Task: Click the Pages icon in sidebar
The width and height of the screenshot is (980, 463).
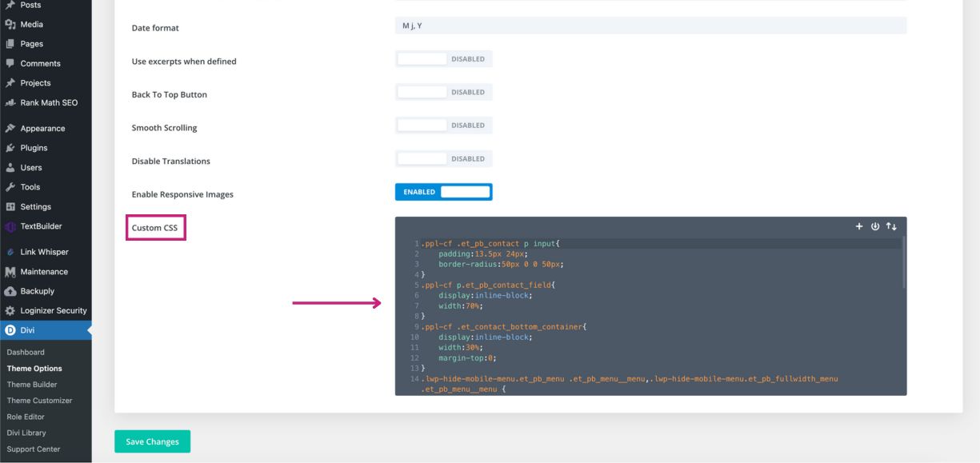Action: point(10,44)
